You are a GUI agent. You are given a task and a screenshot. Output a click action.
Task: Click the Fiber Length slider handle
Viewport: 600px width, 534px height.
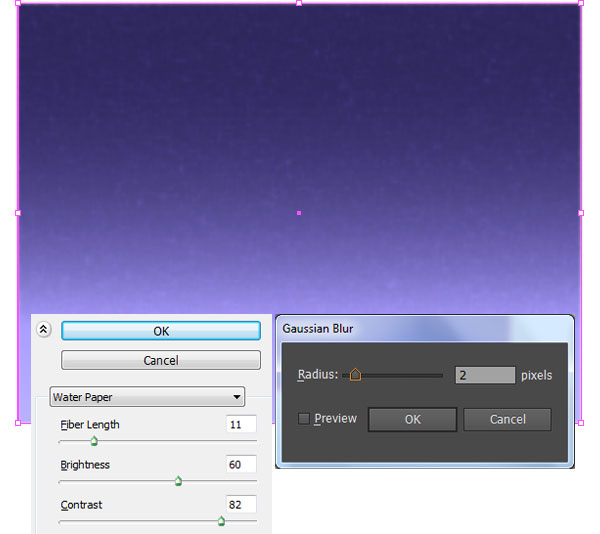tap(94, 441)
